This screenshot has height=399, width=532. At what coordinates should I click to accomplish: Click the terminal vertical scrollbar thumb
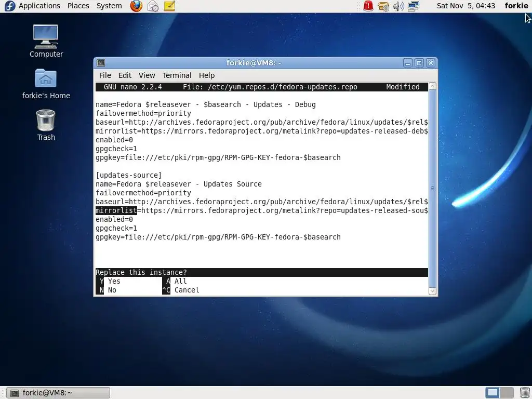pyautogui.click(x=433, y=188)
